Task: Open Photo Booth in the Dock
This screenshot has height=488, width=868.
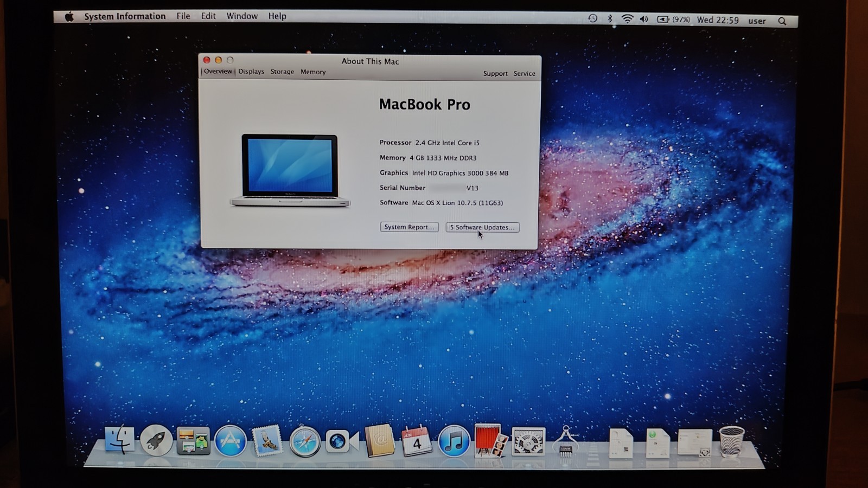Action: click(491, 440)
